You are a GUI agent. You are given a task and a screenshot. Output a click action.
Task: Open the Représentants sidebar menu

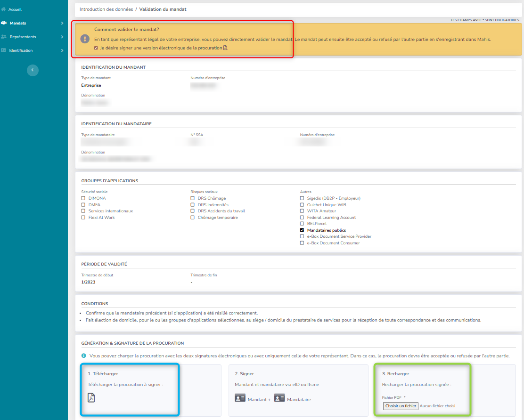pos(23,37)
